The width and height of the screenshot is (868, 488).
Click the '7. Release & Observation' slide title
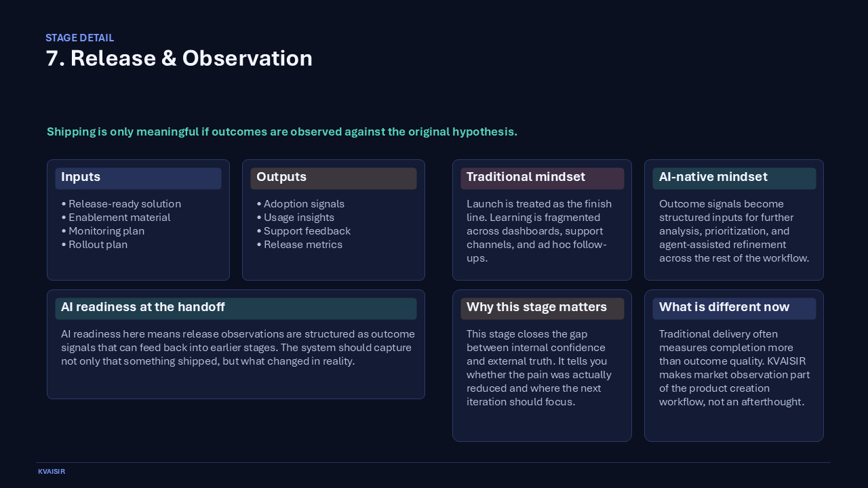tap(179, 58)
